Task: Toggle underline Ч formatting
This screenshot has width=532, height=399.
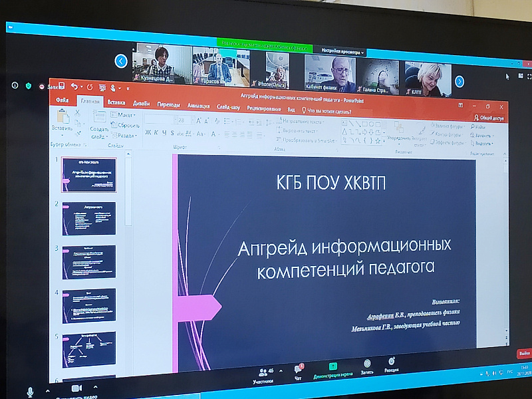Action: 164,132
